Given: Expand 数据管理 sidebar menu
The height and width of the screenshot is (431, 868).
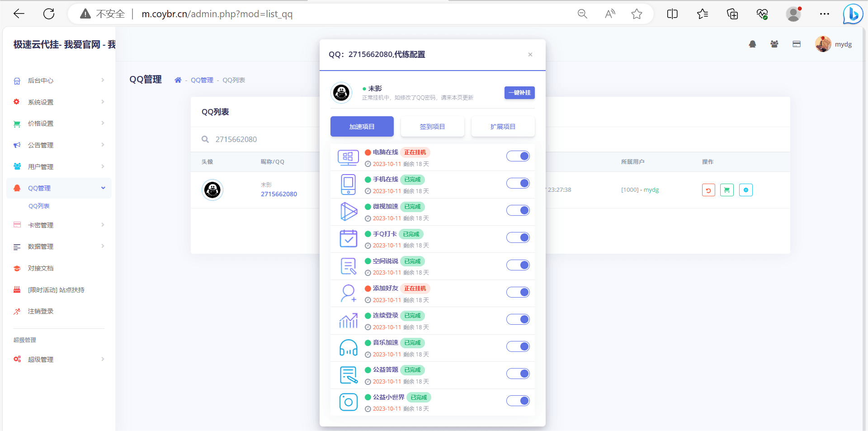Looking at the screenshot, I should (59, 246).
